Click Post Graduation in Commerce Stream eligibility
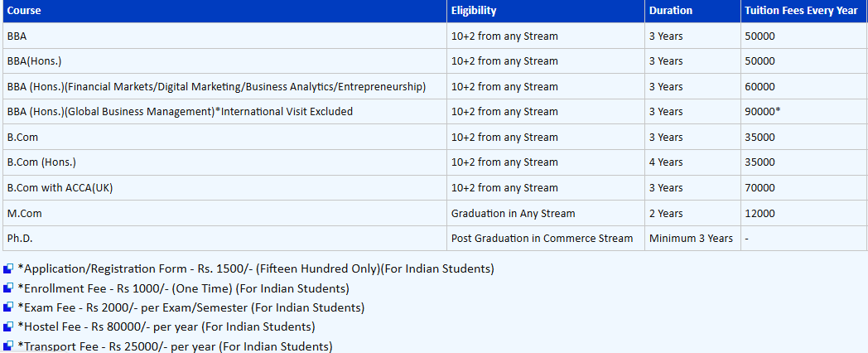868x353 pixels. tap(542, 239)
